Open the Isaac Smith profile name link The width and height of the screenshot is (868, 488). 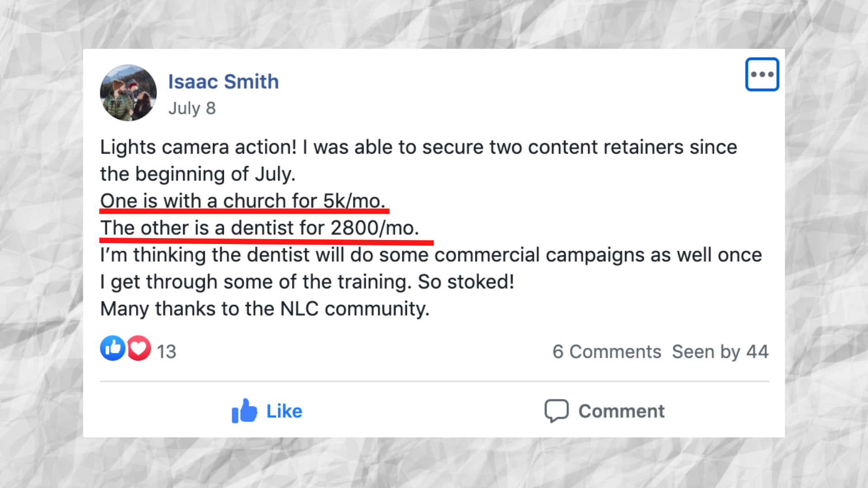[x=223, y=82]
